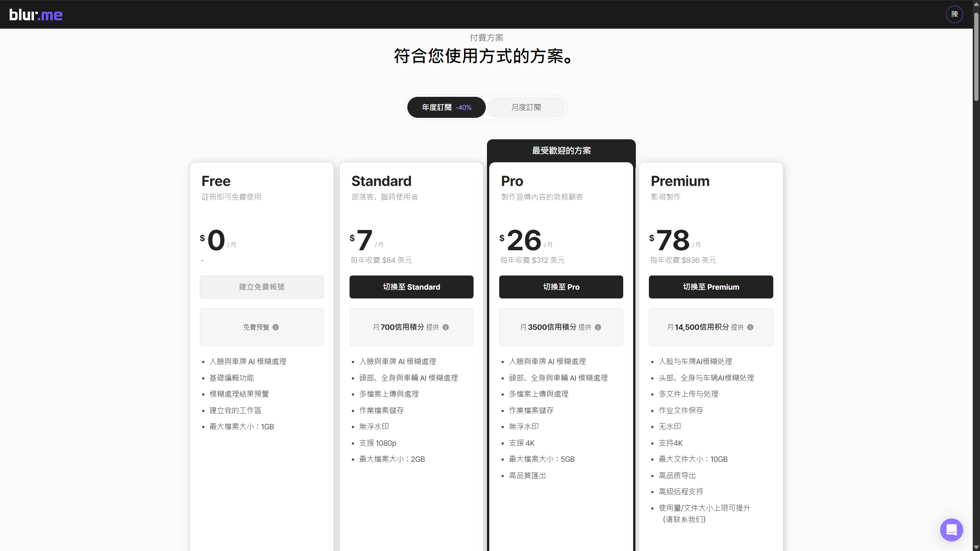Click 最大檔案大小：2GB feature

coord(392,459)
